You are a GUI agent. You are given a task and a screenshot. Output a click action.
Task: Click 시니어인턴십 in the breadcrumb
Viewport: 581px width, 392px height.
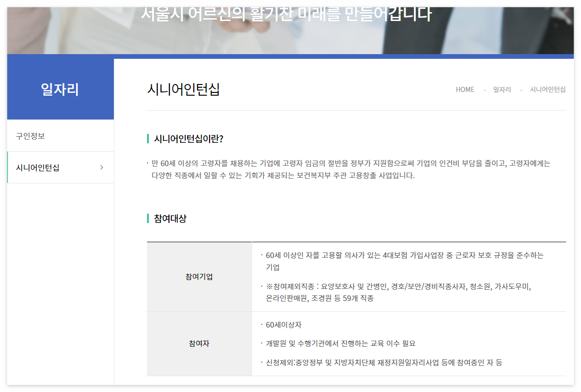[x=548, y=90]
